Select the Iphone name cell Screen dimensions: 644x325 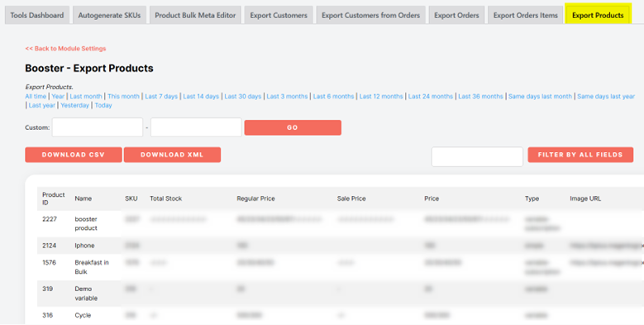[84, 246]
